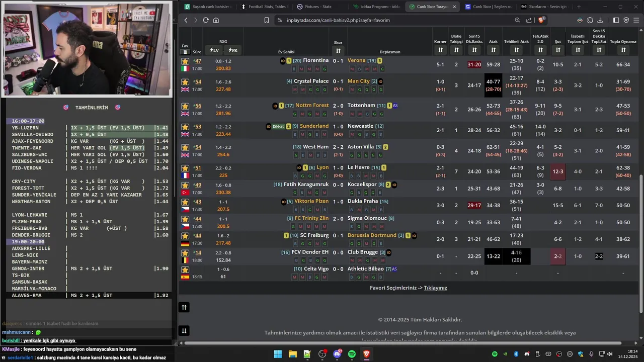Click the scroll-to-bottom double arrow button
The image size is (644, 362).
click(x=184, y=330)
